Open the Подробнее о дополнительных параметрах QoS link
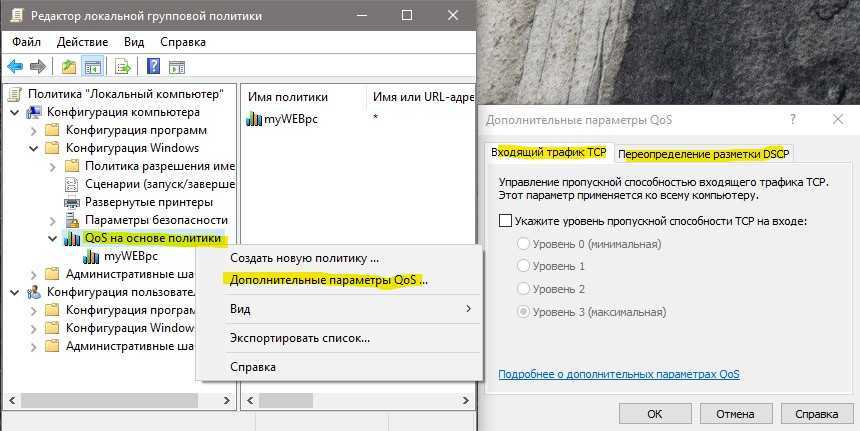The width and height of the screenshot is (860, 431). 618,374
